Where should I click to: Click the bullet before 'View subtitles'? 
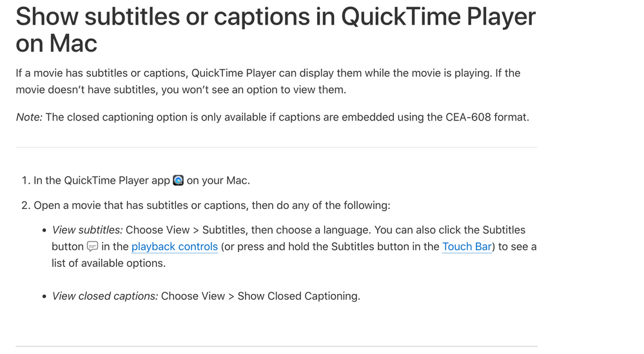(x=44, y=230)
